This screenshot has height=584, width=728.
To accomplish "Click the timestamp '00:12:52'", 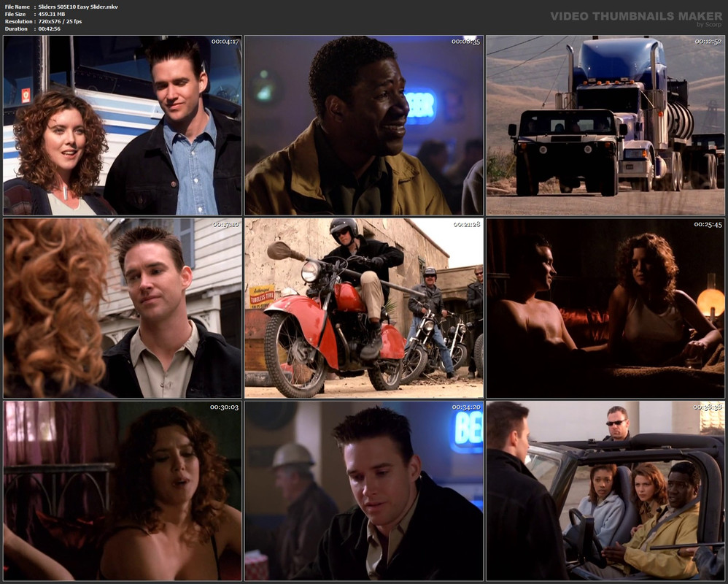I will point(708,42).
